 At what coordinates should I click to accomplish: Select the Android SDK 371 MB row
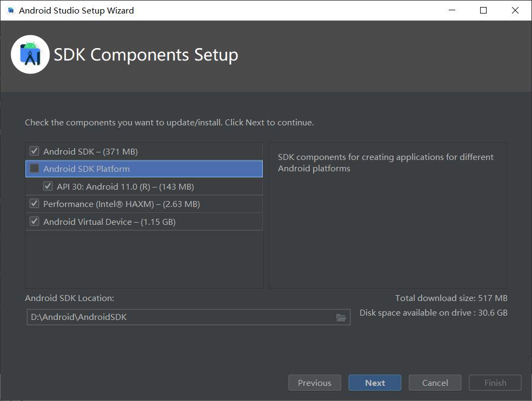point(144,151)
